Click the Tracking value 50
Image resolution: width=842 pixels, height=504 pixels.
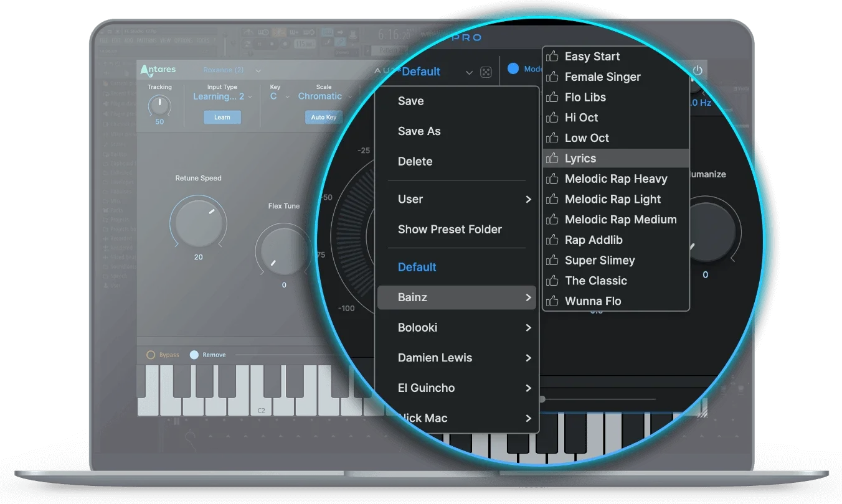coord(159,121)
